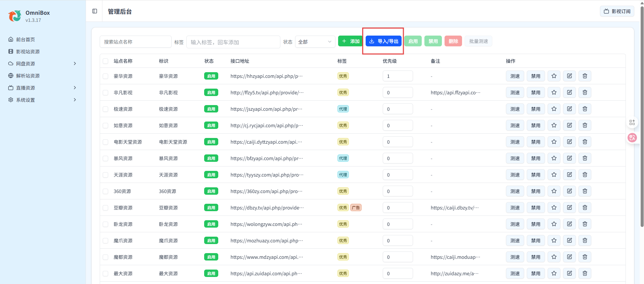Viewport: 644px width, 284px height.
Task: Click the OmniBox logo
Action: 15,16
